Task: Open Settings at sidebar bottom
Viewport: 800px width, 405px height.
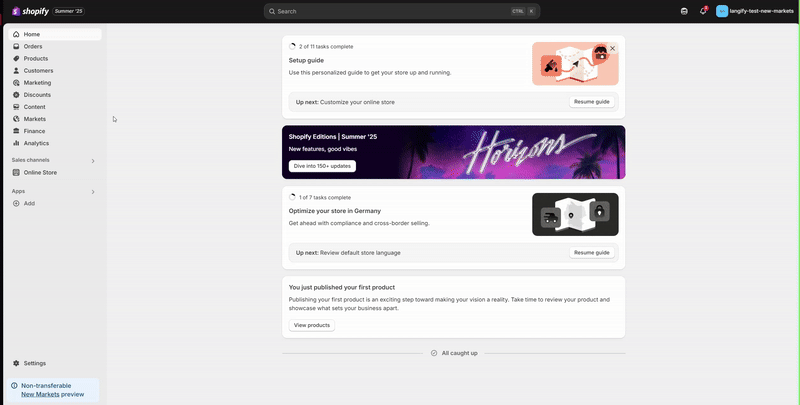Action: [x=55, y=363]
